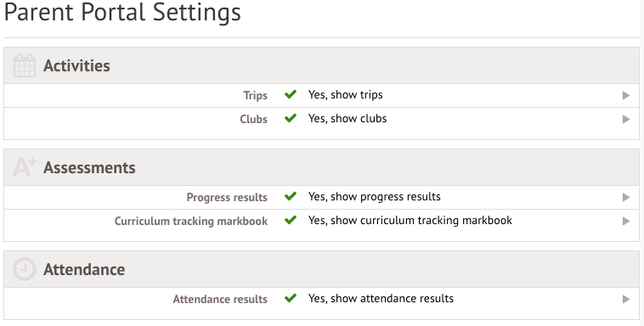Screen dimensions: 644x326
Task: Select the Attendance section header
Action: pos(322,269)
